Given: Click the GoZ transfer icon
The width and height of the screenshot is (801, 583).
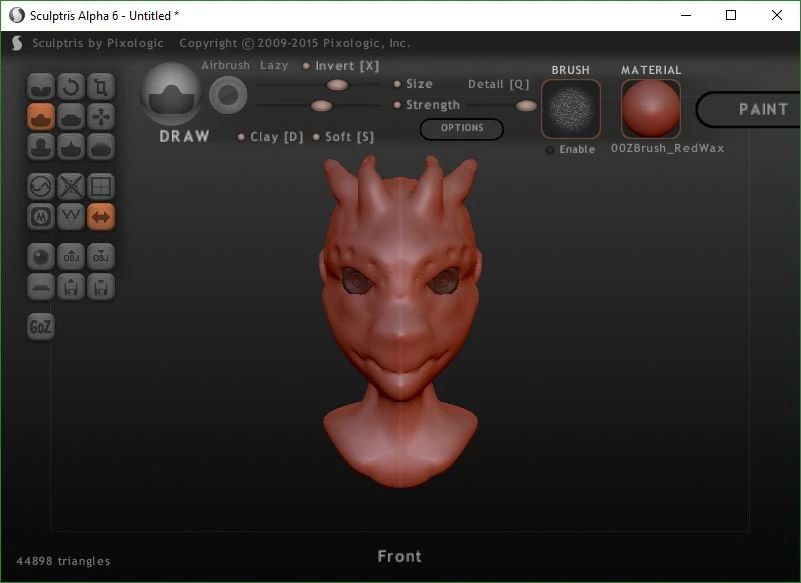Looking at the screenshot, I should pos(40,325).
